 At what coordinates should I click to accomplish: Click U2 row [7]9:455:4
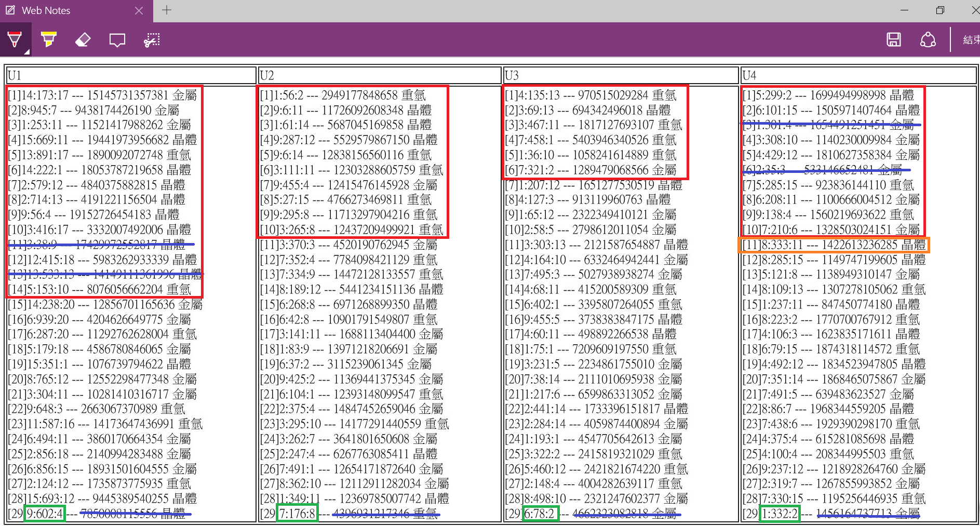pyautogui.click(x=348, y=185)
